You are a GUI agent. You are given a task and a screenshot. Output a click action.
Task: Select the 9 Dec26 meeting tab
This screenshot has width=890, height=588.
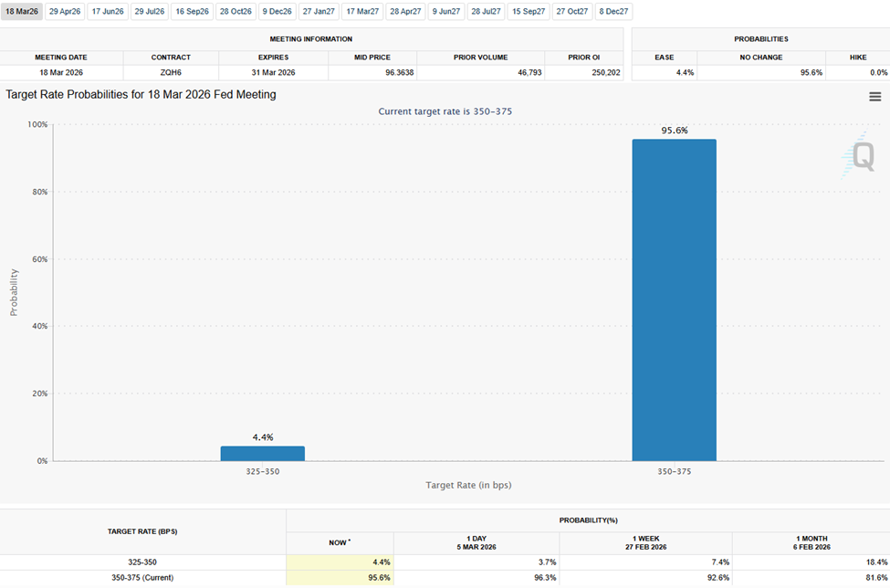point(277,12)
